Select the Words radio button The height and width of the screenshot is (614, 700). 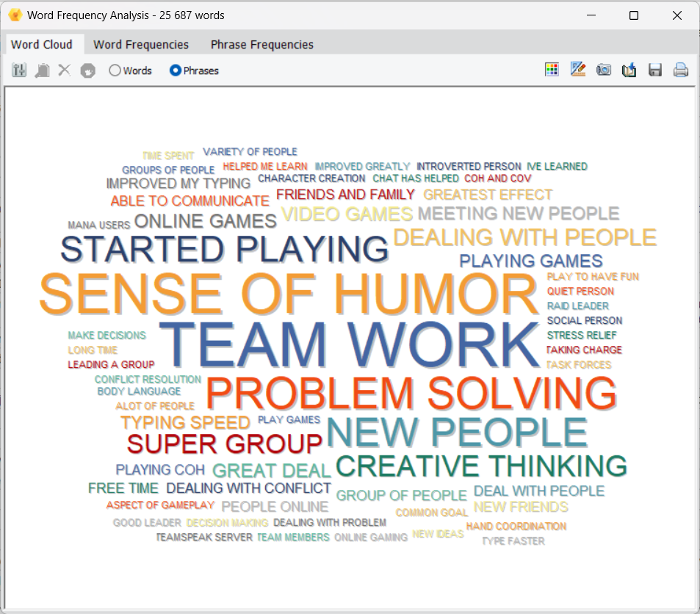pos(115,71)
